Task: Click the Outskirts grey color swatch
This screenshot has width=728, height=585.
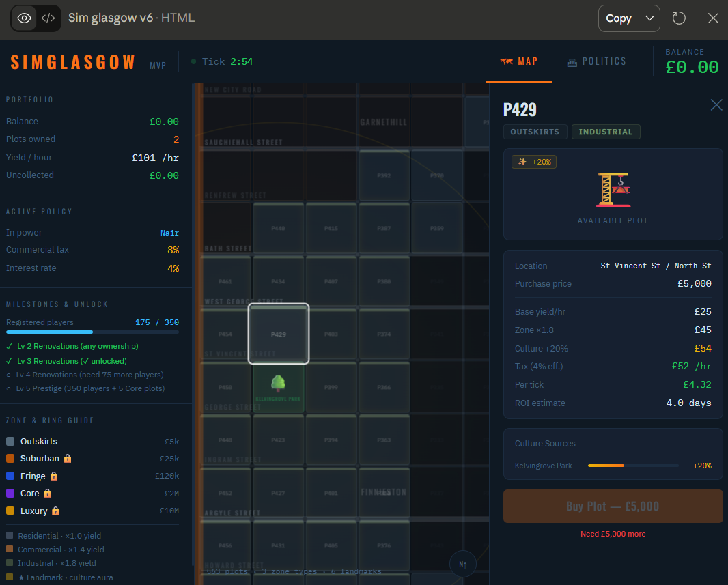Action: click(x=10, y=441)
